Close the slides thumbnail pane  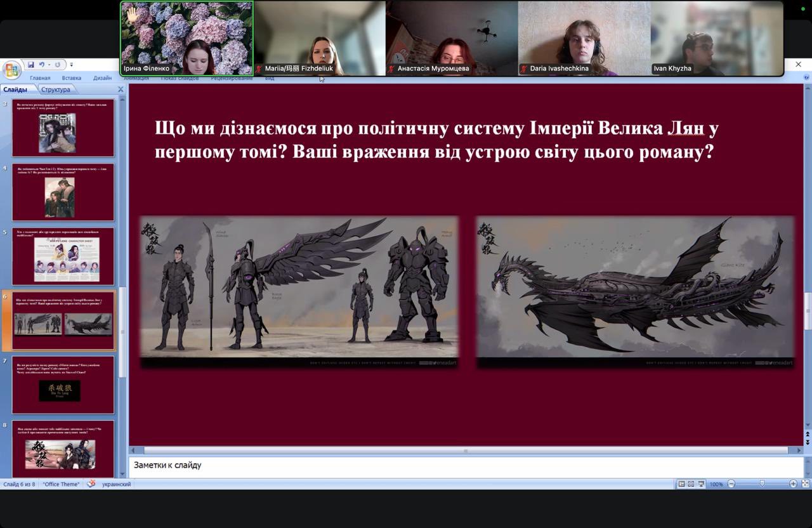(x=121, y=89)
